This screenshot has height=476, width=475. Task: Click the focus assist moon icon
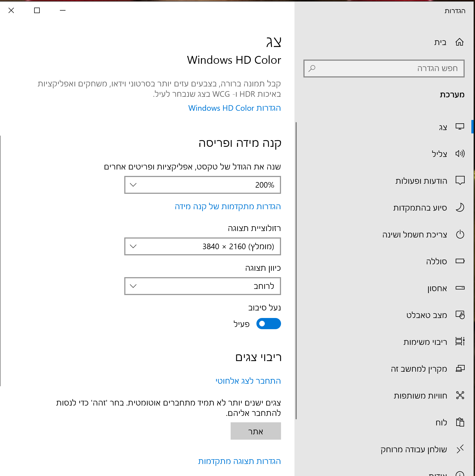point(460,207)
